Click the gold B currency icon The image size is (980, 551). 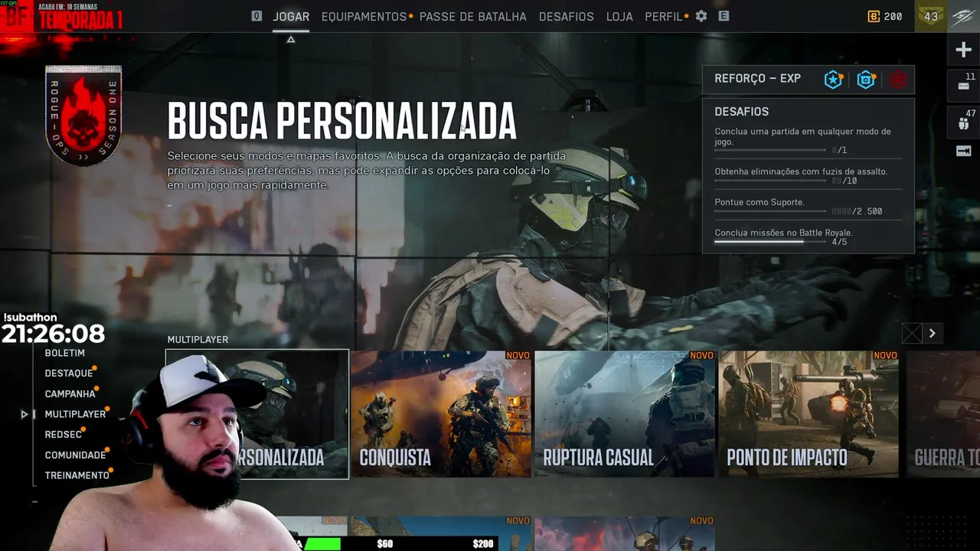pyautogui.click(x=874, y=16)
